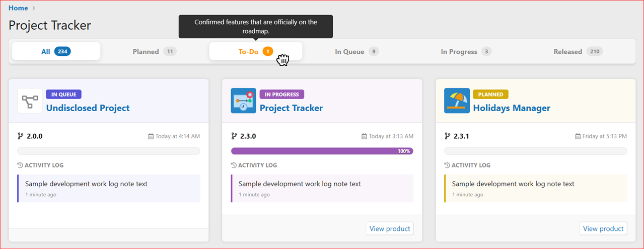Click the Today at 3:13 AM timestamp
This screenshot has width=644, height=249.
click(x=391, y=136)
